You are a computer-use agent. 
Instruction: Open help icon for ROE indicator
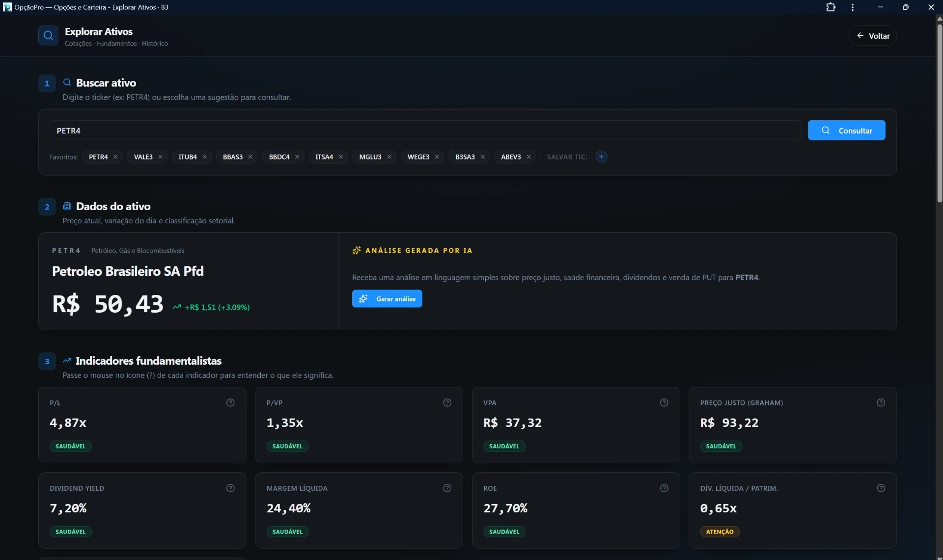pos(664,488)
